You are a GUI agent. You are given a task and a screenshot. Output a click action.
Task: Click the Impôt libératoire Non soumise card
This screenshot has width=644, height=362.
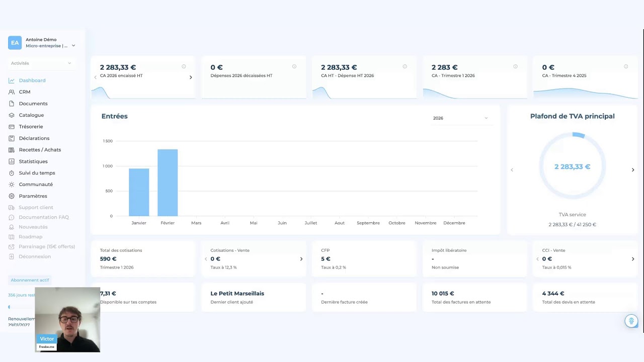click(x=474, y=259)
